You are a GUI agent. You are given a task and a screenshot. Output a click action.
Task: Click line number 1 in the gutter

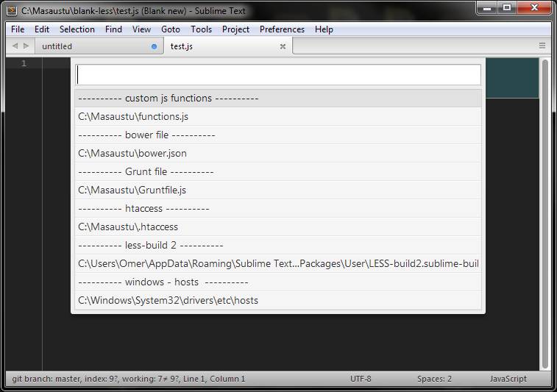(24, 63)
